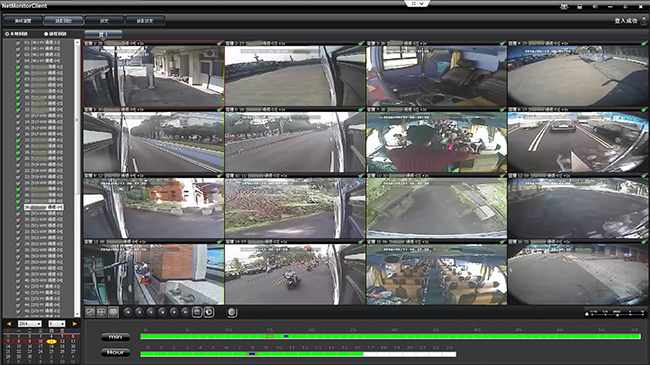Open the year dropdown showing 2014
The image size is (650, 365).
(x=29, y=324)
